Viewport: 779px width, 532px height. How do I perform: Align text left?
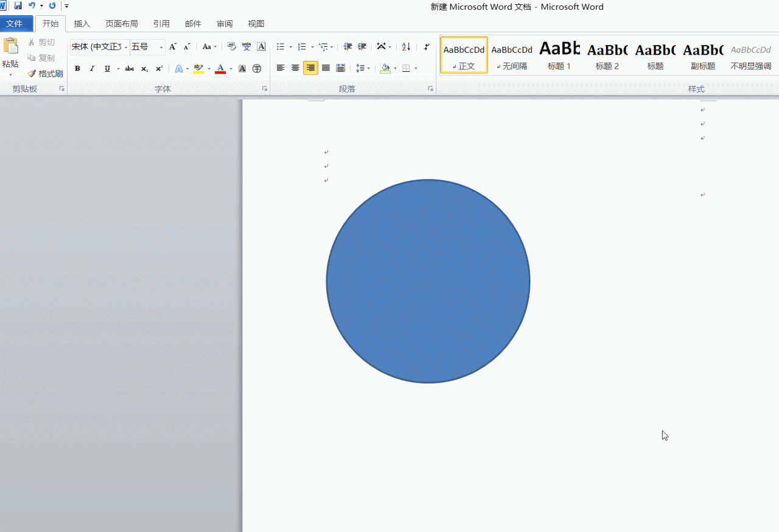tap(281, 68)
